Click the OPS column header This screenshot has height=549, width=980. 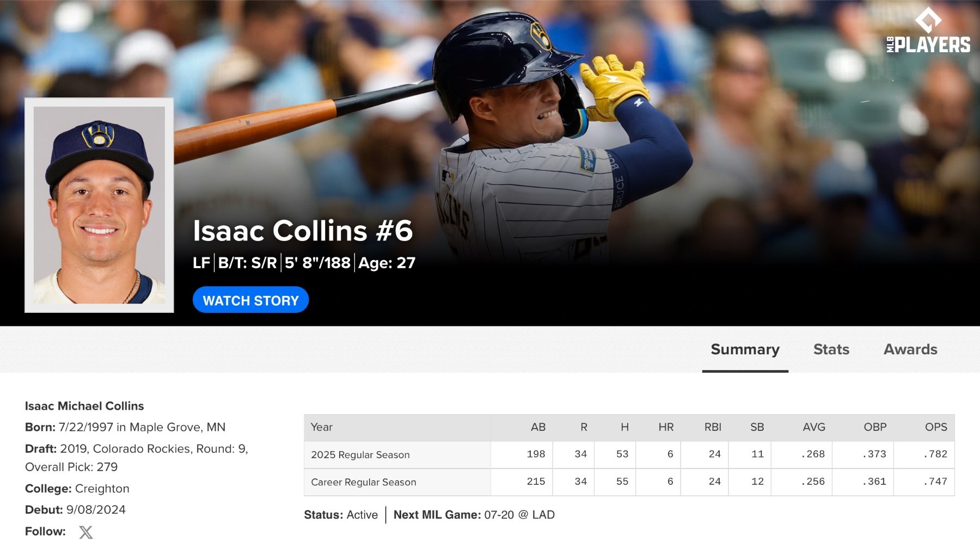coord(936,428)
